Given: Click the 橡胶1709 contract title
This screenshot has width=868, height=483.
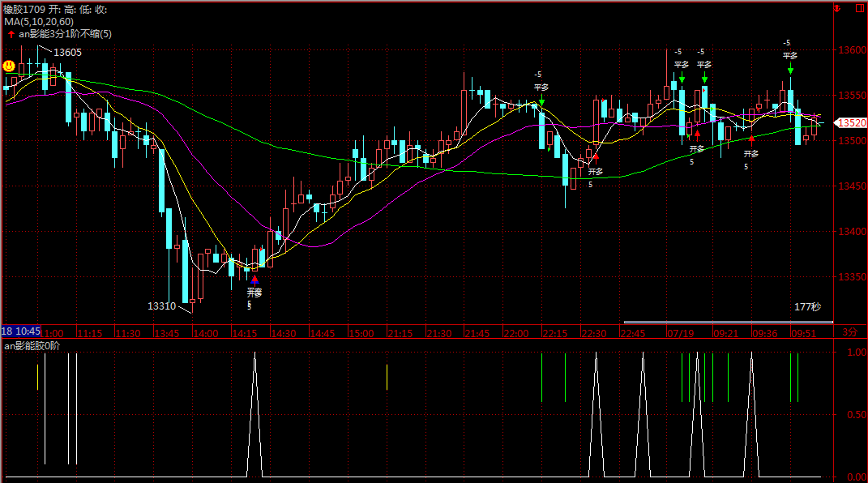Looking at the screenshot, I should pyautogui.click(x=24, y=10).
